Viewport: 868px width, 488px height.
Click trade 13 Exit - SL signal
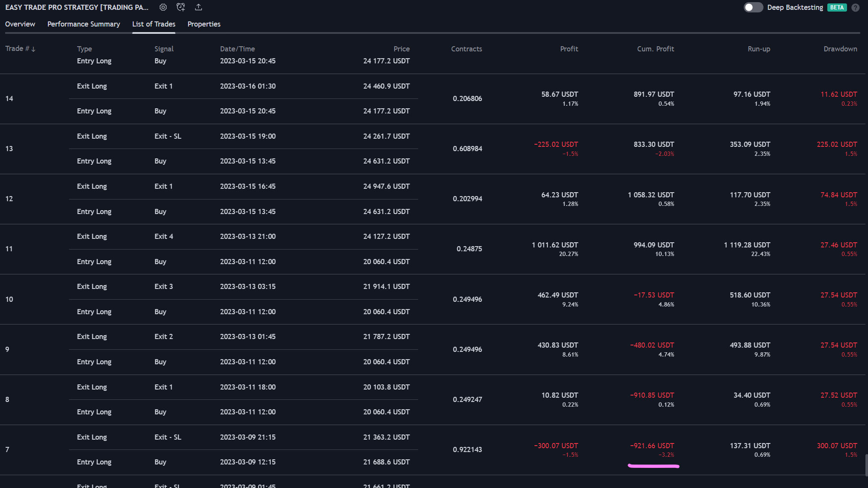[168, 136]
